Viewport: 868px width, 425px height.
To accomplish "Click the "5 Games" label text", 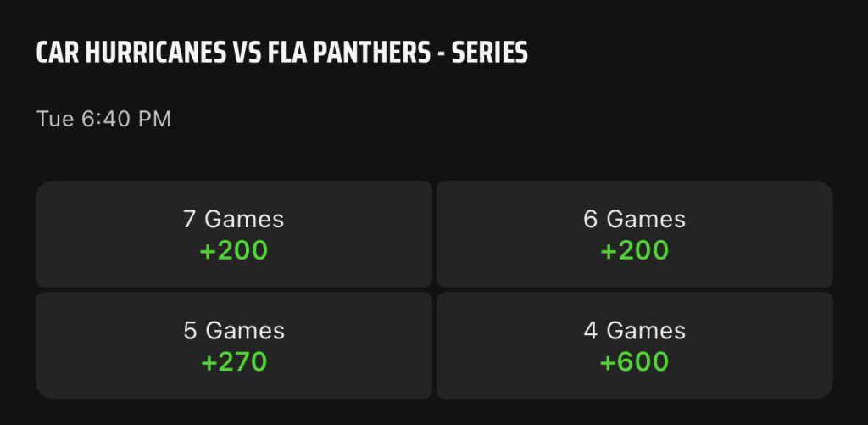I will tap(234, 330).
